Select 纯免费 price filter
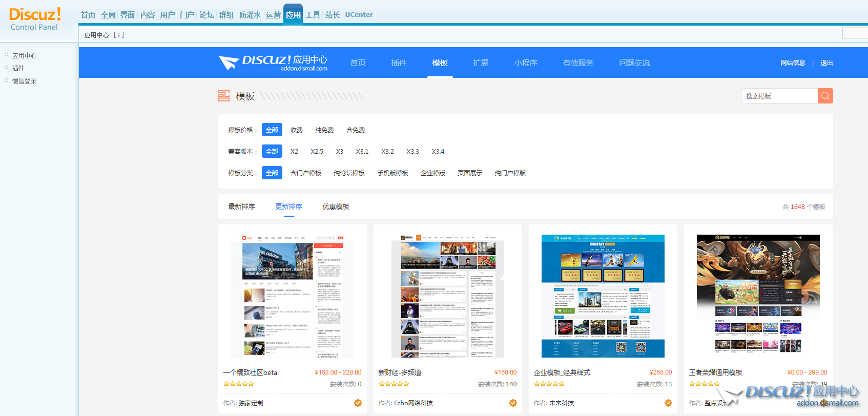 click(x=324, y=130)
